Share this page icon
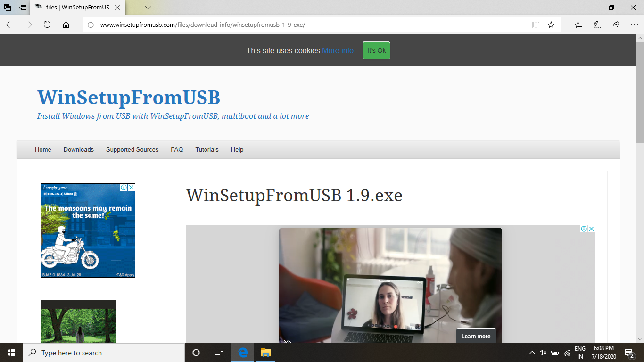The height and width of the screenshot is (362, 644). click(615, 25)
